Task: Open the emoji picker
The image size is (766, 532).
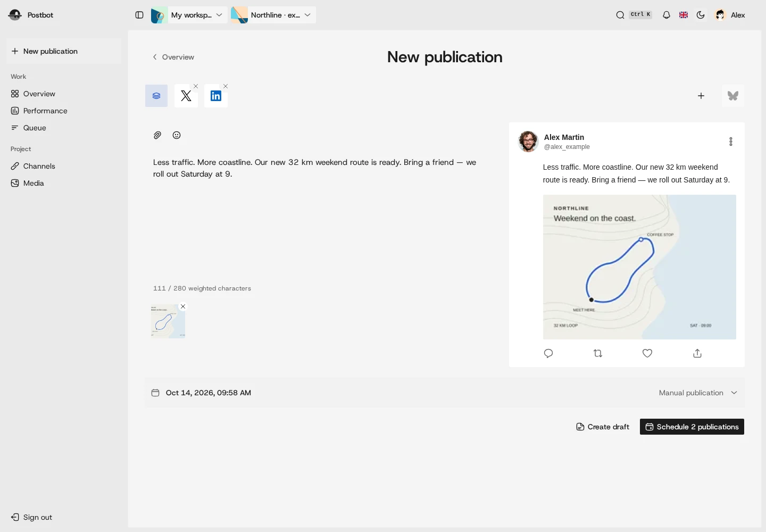Action: (x=177, y=135)
